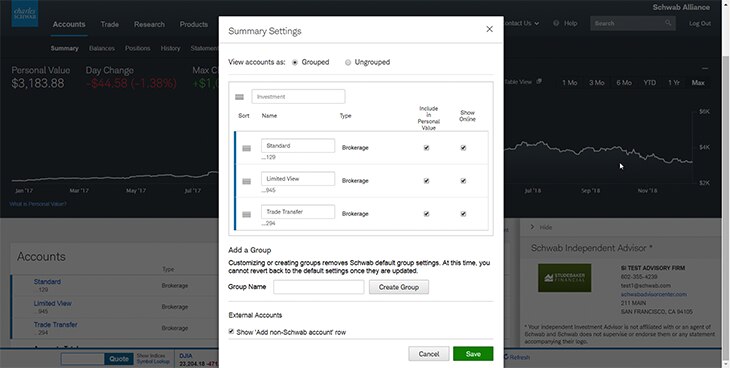
Task: Click the Help question mark icon
Action: coord(556,23)
